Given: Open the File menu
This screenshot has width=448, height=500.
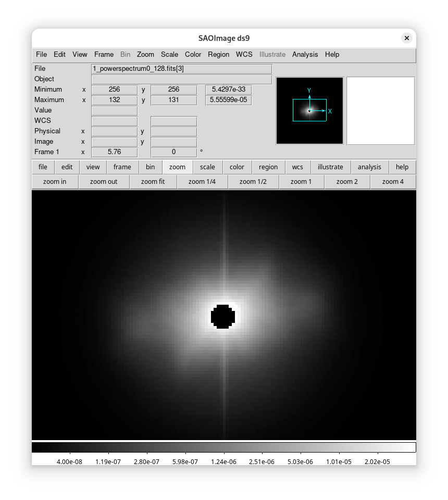Looking at the screenshot, I should (x=41, y=54).
